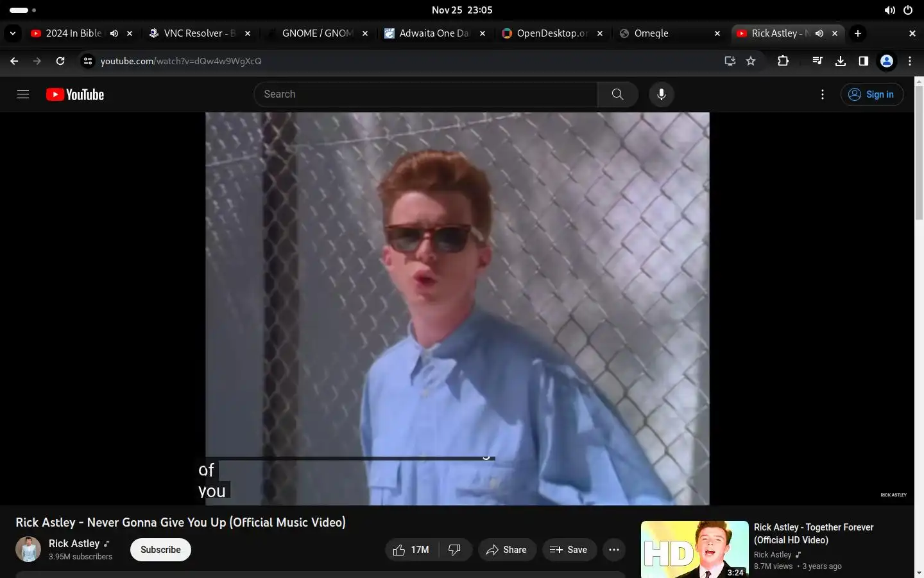Image resolution: width=924 pixels, height=578 pixels.
Task: Open more actions ellipsis under video
Action: click(614, 550)
